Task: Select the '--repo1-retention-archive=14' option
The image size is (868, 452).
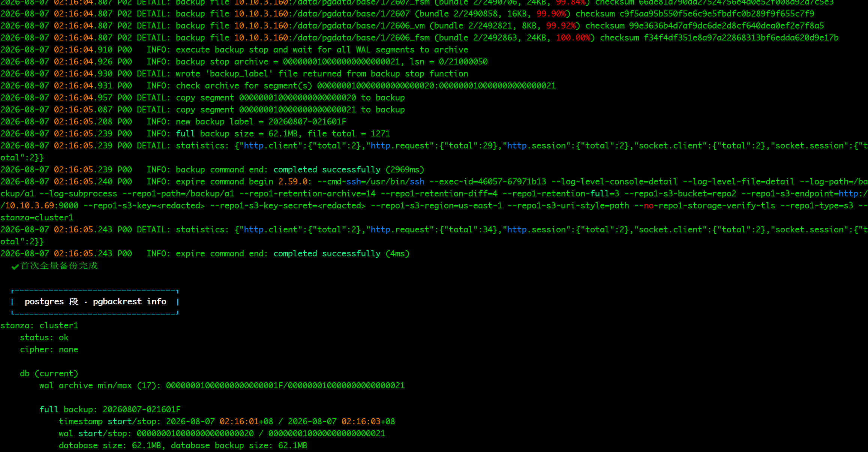Action: click(x=307, y=194)
